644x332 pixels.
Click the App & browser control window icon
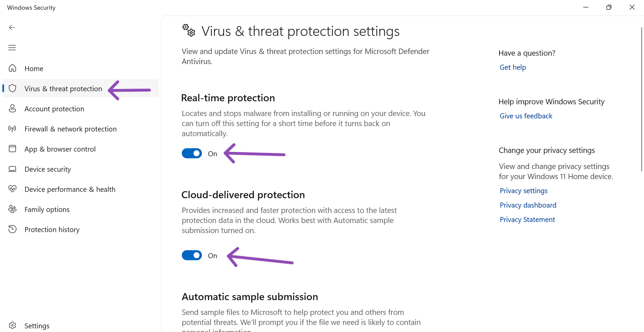pos(12,149)
